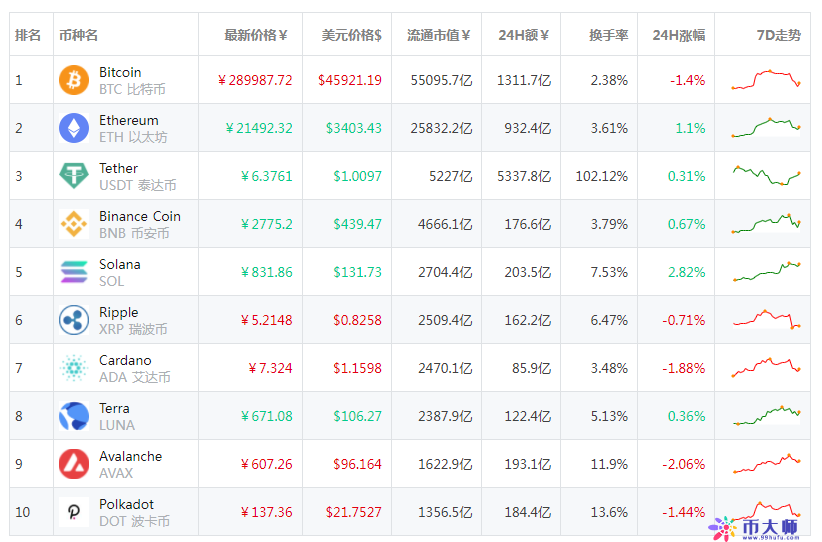Open the Bitcoin name link
The image size is (822, 542).
point(120,72)
